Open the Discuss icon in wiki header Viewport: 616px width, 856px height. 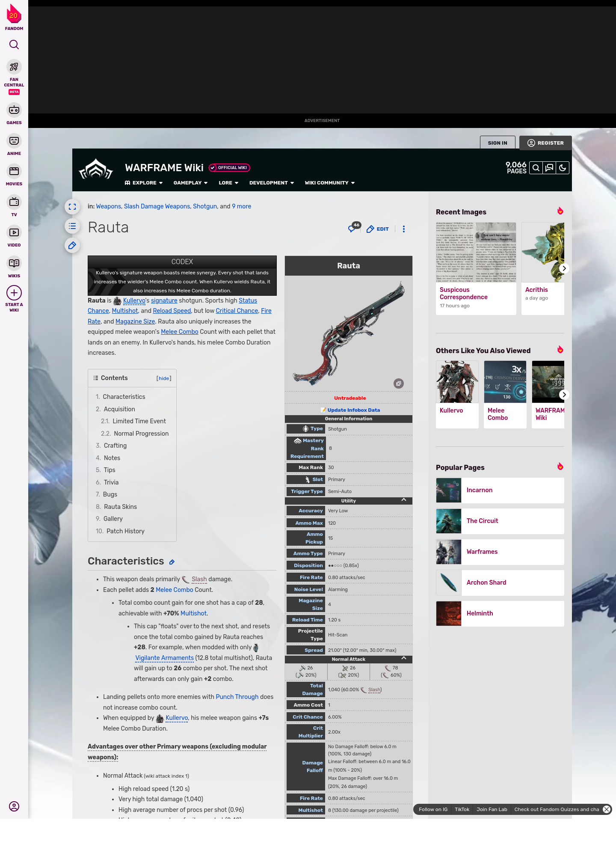point(549,168)
